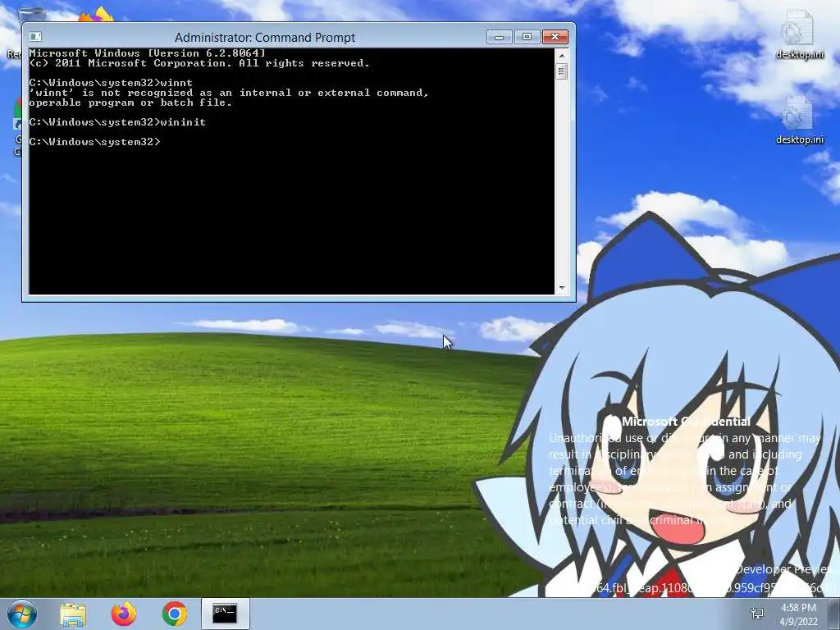Close the Command Prompt window

pos(555,36)
